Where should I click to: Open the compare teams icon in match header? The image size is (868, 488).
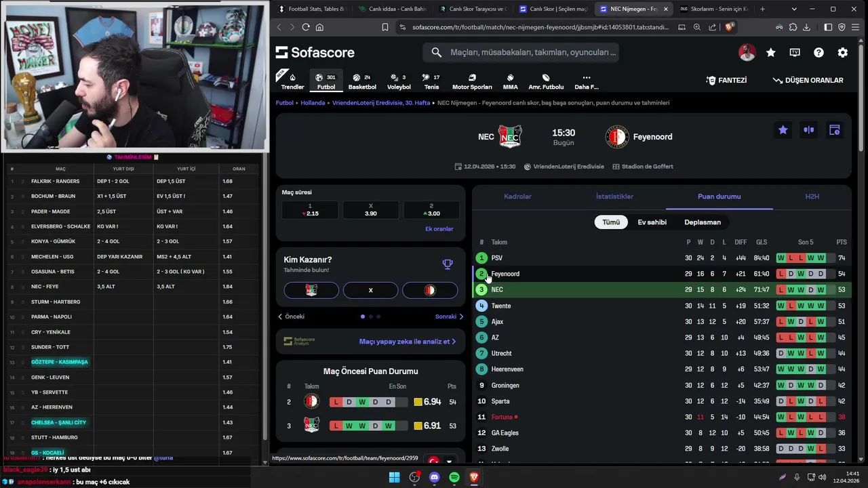pyautogui.click(x=809, y=130)
